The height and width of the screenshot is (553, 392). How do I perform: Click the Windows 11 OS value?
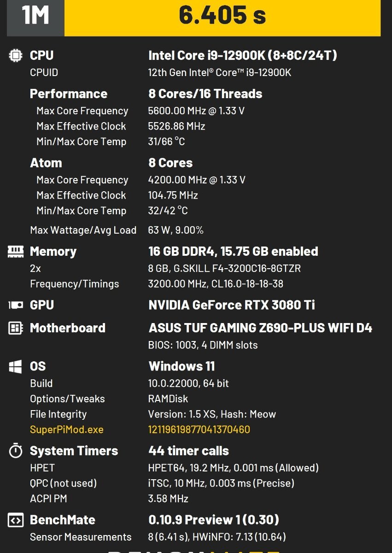181,366
